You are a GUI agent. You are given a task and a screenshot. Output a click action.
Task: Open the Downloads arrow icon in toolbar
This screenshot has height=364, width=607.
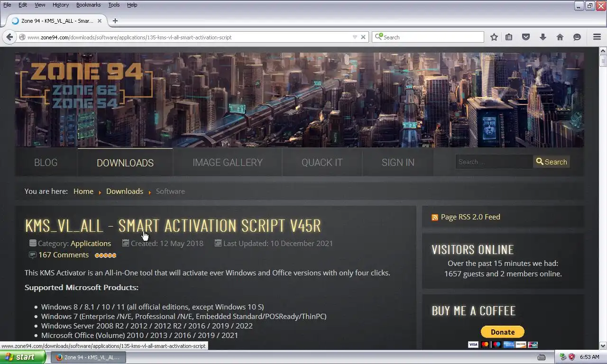coord(543,37)
